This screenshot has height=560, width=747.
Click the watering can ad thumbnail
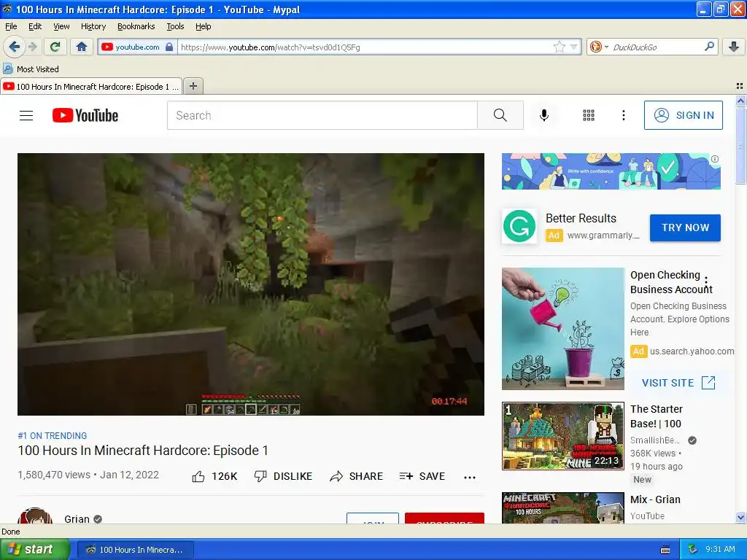tap(562, 329)
